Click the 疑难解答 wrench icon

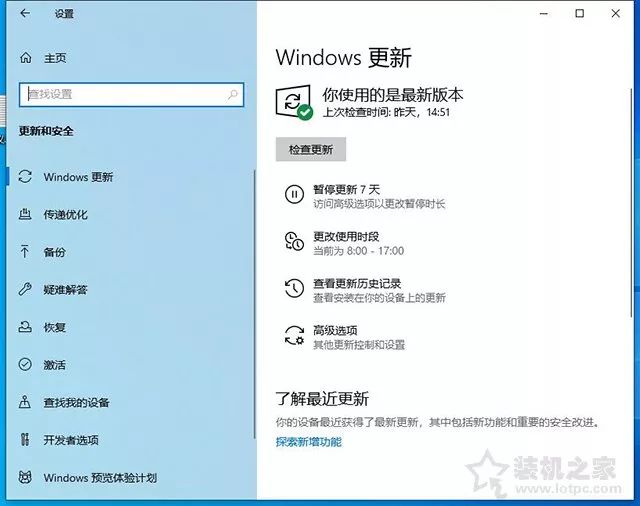click(25, 289)
